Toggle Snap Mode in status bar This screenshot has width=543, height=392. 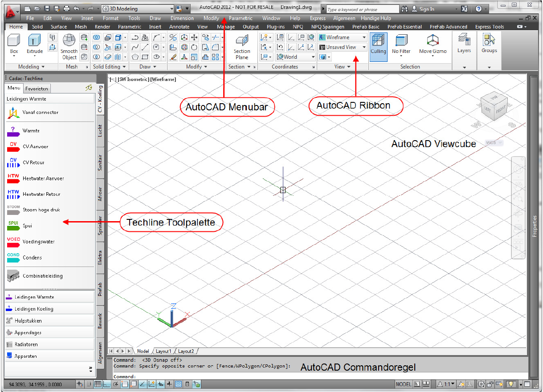coord(89,384)
